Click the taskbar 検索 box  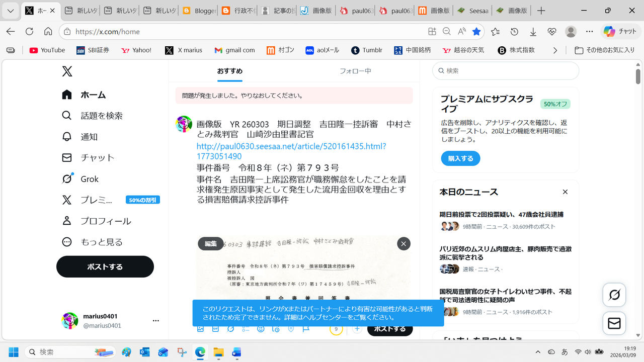(70, 352)
